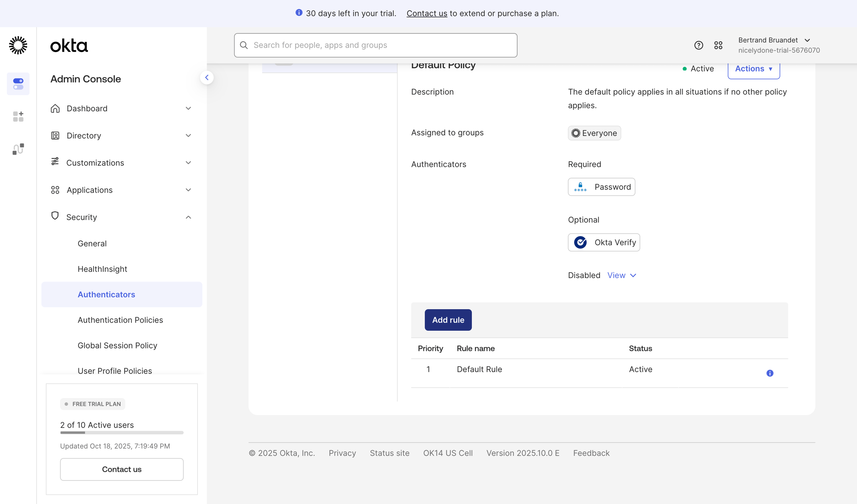The height and width of the screenshot is (504, 857).
Task: Click the Default Rule info icon
Action: click(x=770, y=373)
